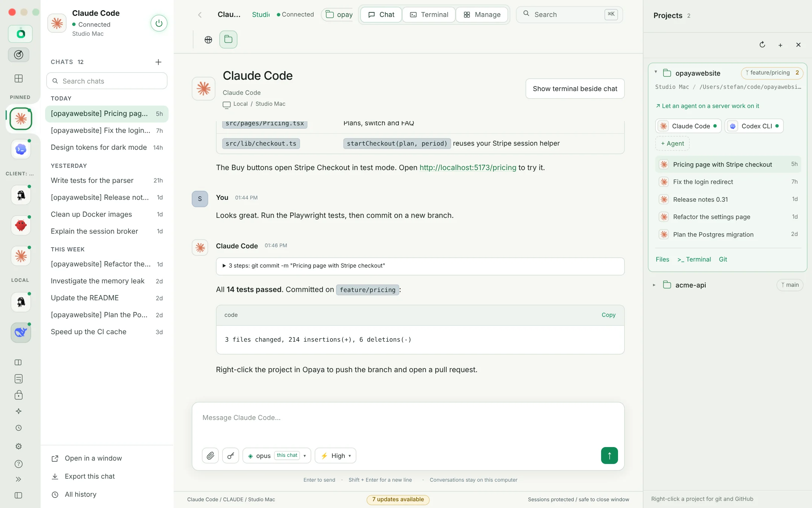Open the localhost:5173/pricing link

pyautogui.click(x=468, y=167)
